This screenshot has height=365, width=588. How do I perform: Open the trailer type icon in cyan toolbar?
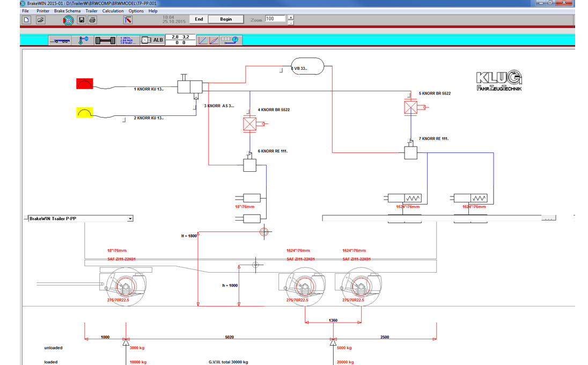click(x=60, y=40)
